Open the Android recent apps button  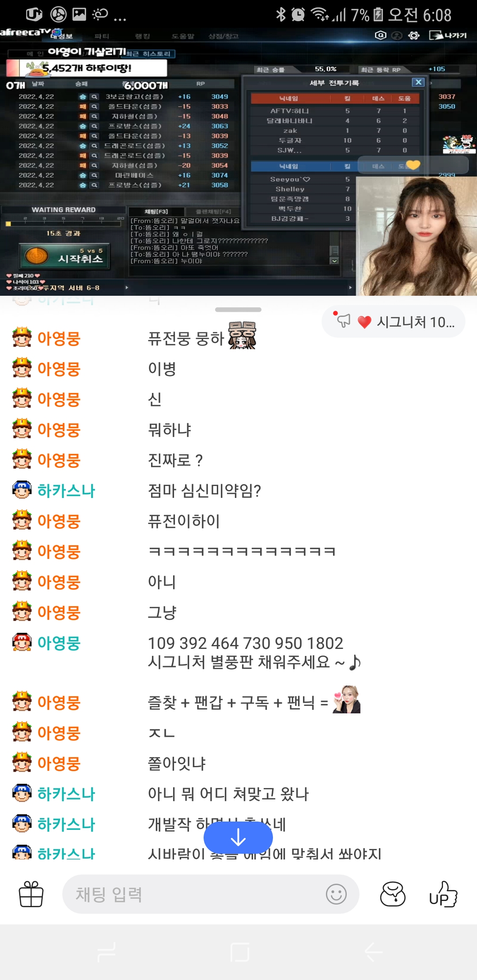click(106, 952)
